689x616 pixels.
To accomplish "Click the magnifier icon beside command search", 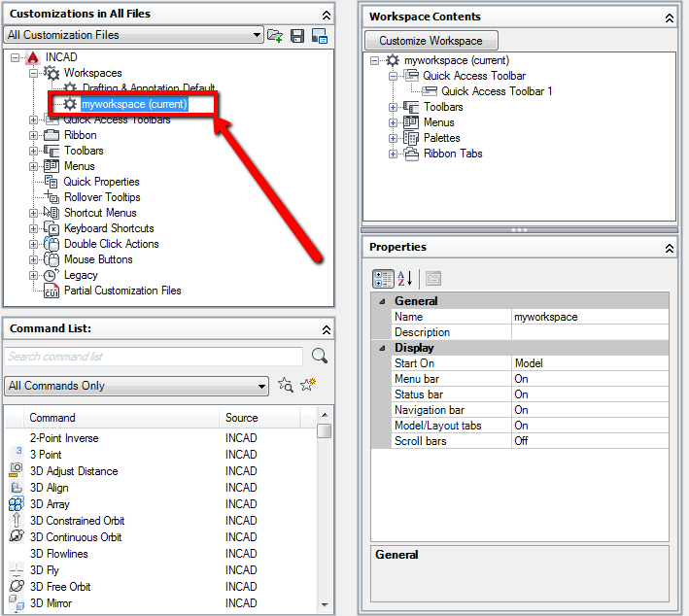I will [x=320, y=357].
